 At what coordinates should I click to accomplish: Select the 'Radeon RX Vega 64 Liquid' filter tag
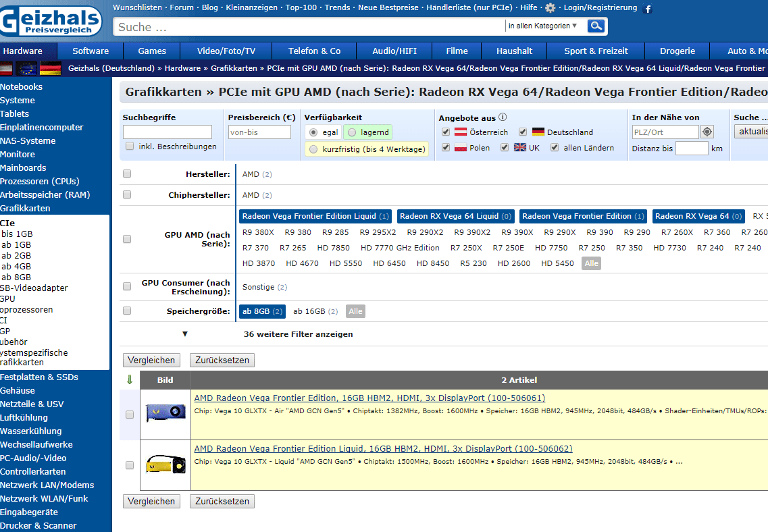(455, 216)
